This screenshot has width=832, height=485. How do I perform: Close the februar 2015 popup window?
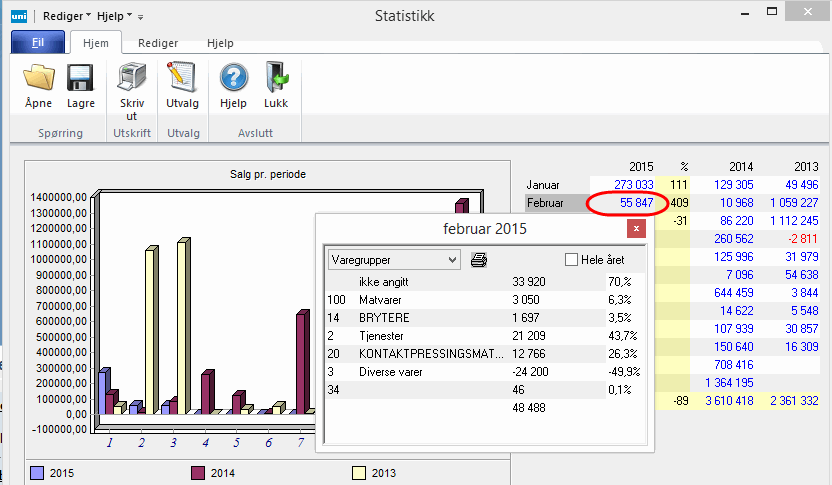635,228
